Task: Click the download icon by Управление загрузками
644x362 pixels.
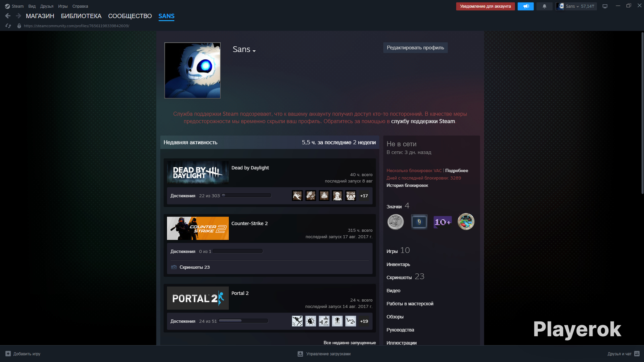Action: click(300, 354)
